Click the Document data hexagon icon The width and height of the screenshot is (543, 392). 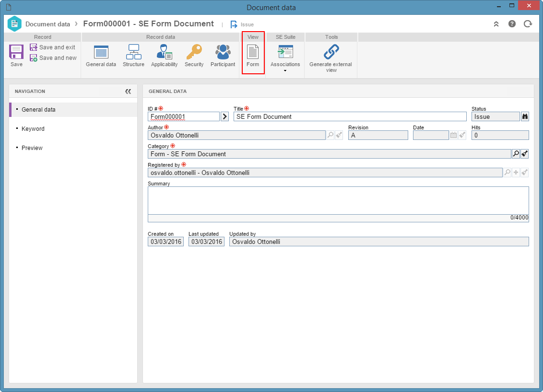(x=14, y=24)
